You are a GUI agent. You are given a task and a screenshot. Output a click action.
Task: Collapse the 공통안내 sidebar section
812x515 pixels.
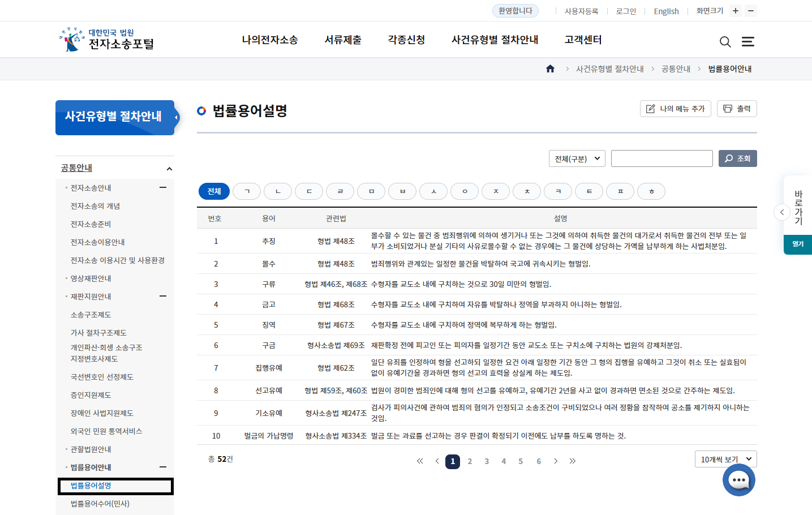(x=169, y=169)
